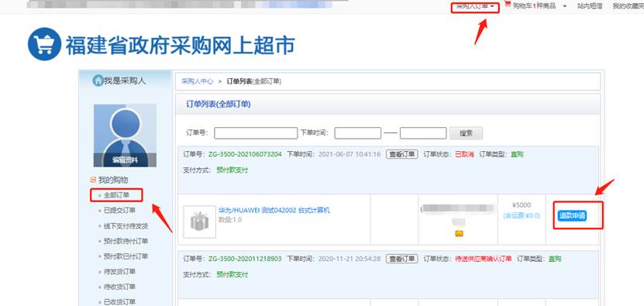Click the 退款申请 button
Viewport: 644px width, 306px height.
(572, 215)
